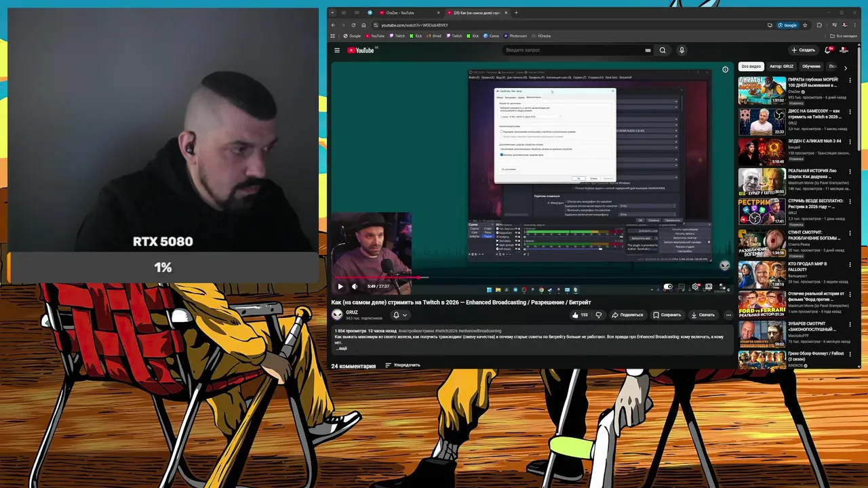Enter fullscreen with player fullscreen icon
This screenshot has width=868, height=488.
[722, 287]
